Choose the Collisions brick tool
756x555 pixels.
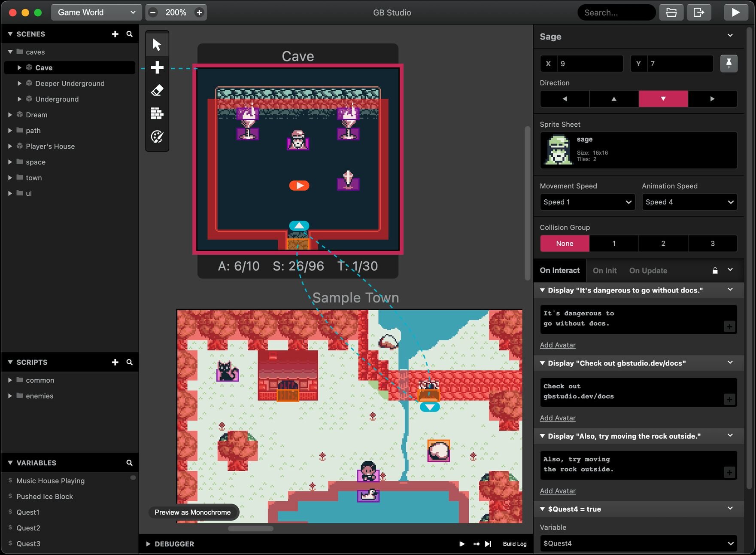(157, 113)
